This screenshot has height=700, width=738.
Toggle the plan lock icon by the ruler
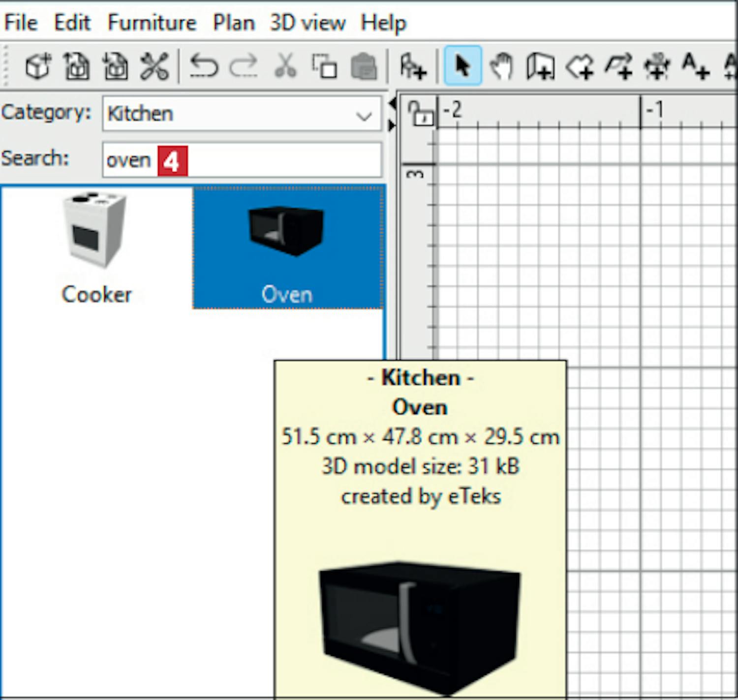420,113
